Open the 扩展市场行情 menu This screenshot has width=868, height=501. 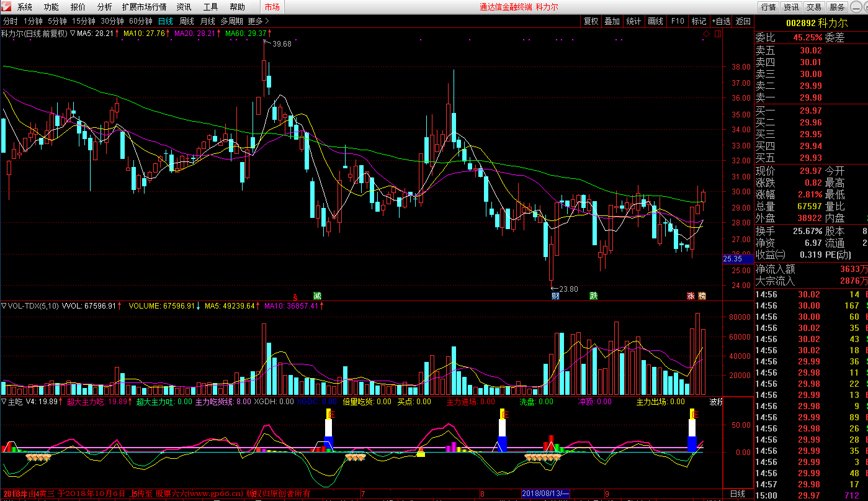(x=144, y=7)
